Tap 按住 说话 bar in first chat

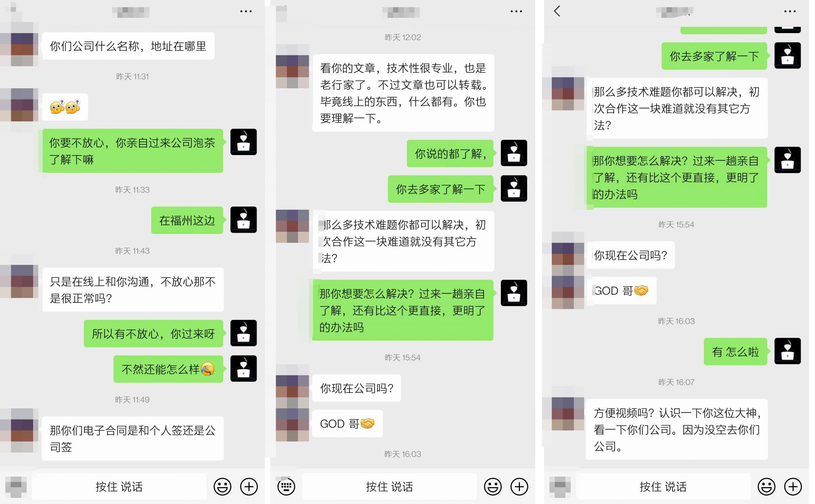point(119,487)
